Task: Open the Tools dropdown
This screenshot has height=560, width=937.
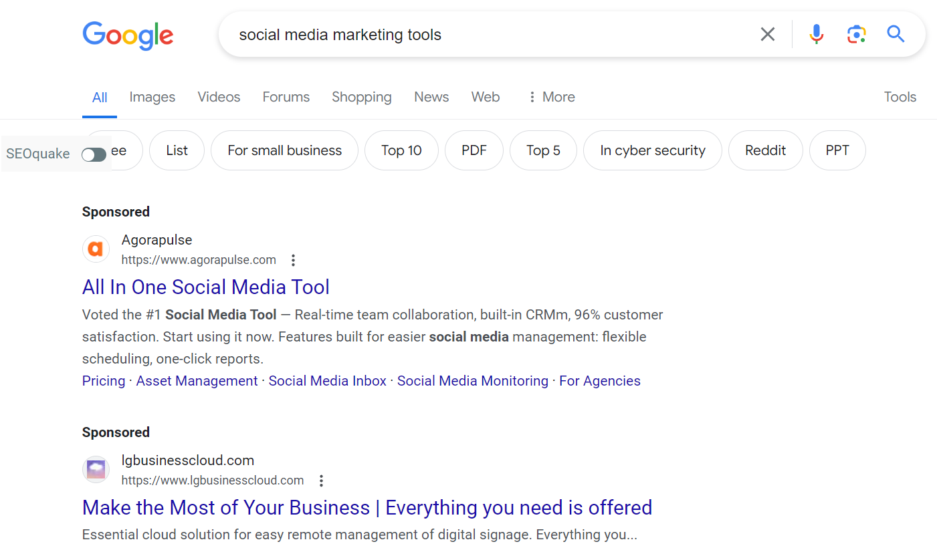Action: point(900,97)
